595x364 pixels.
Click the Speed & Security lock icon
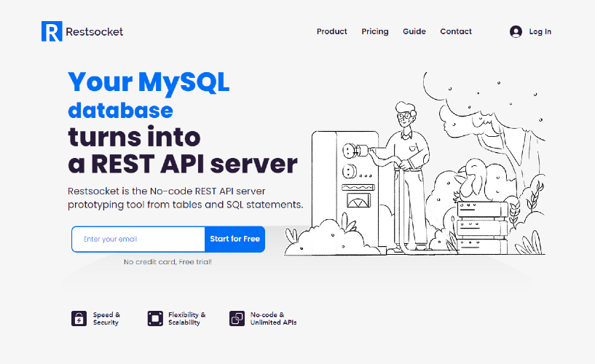(79, 319)
